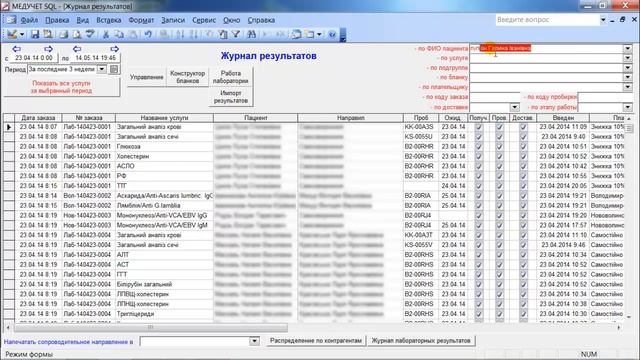
Task: Open the Период dropdown list
Action: point(102,69)
